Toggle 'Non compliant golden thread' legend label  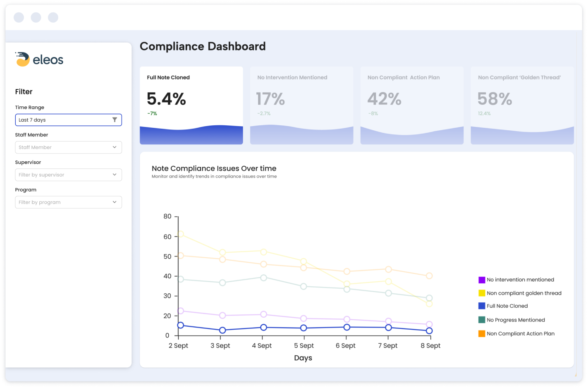pos(524,293)
